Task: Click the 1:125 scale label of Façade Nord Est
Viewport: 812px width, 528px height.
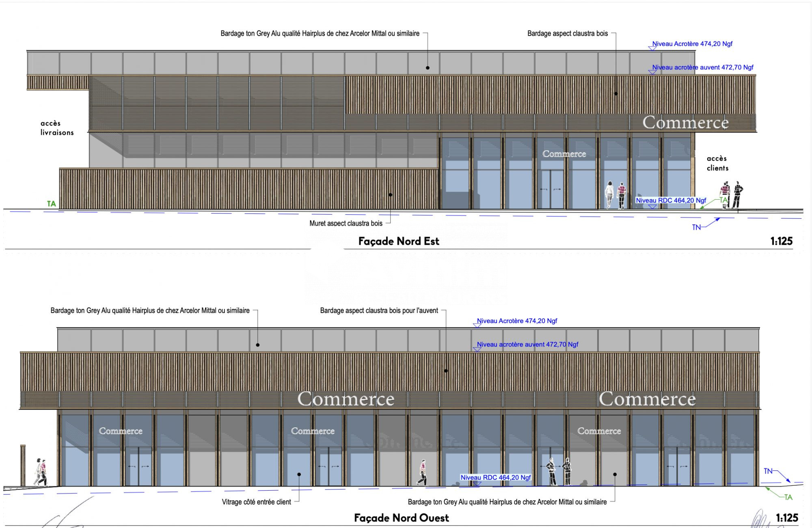Action: 781,241
